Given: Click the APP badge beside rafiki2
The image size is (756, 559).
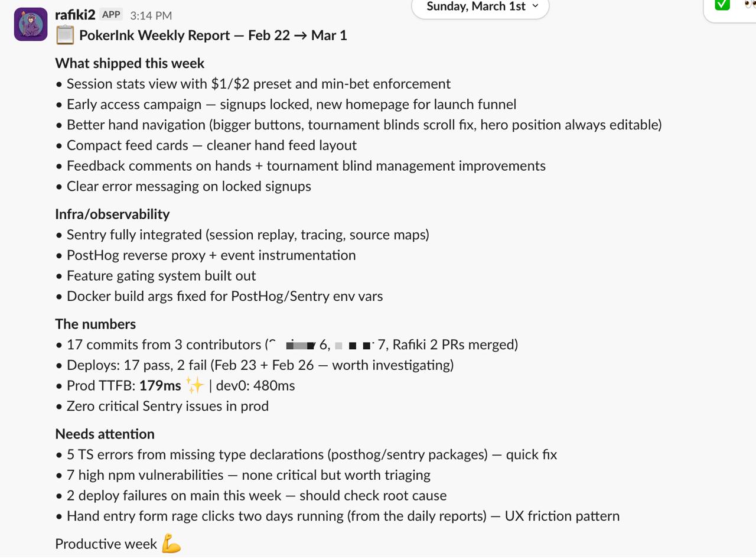Looking at the screenshot, I should [x=110, y=14].
